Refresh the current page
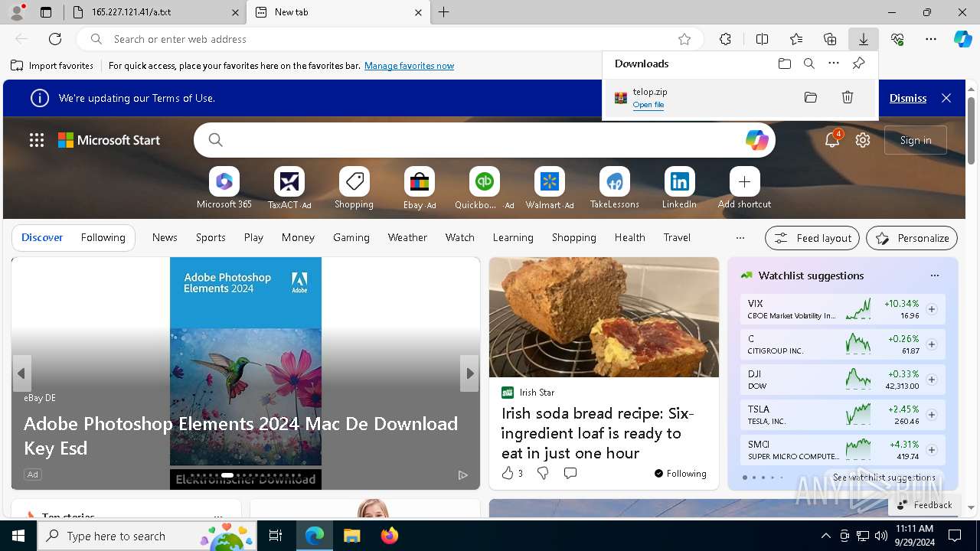The width and height of the screenshot is (980, 551). point(55,39)
